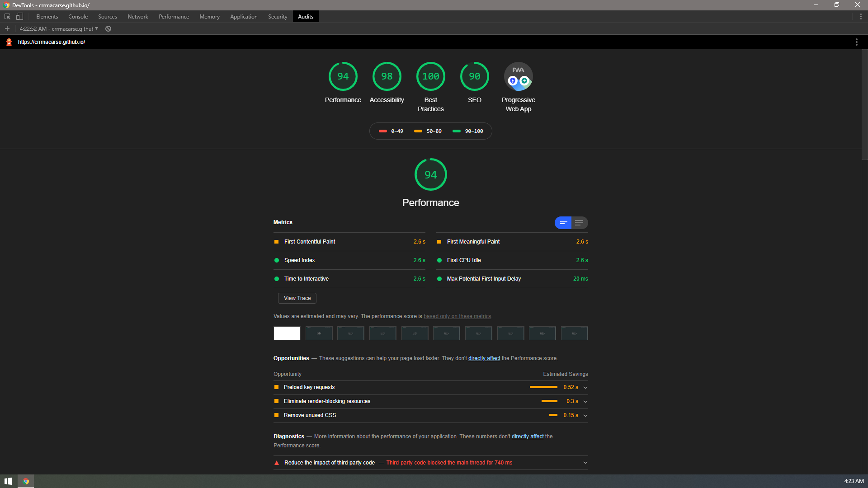The image size is (868, 488).
Task: Switch metrics to compact view toggle
Action: [x=563, y=223]
